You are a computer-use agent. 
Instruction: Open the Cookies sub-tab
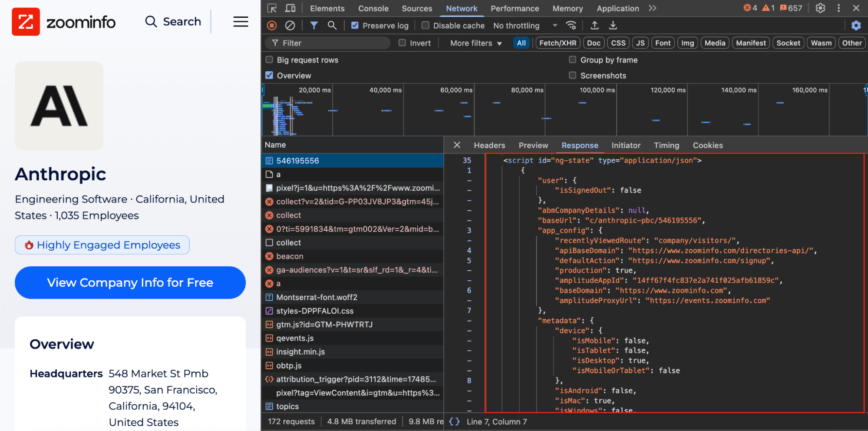[708, 146]
